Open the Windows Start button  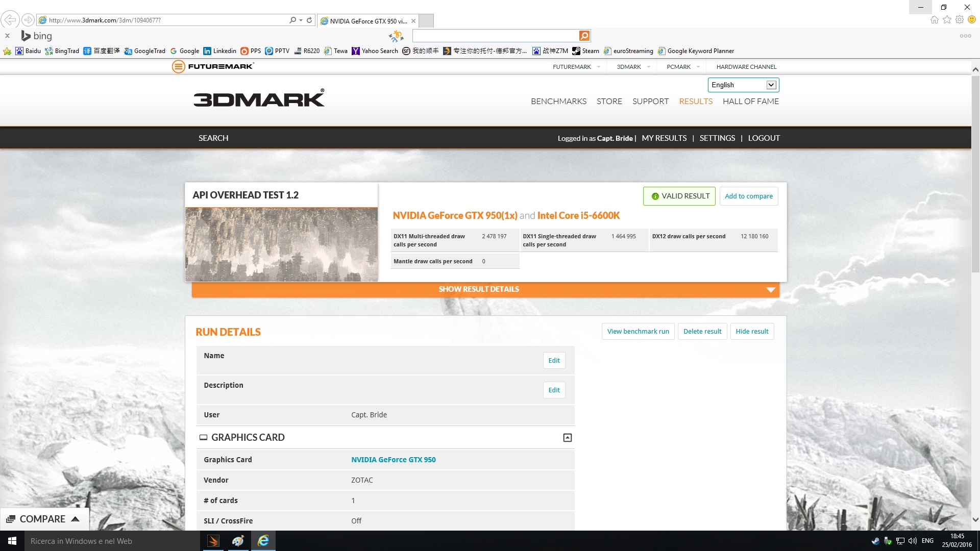pyautogui.click(x=12, y=541)
